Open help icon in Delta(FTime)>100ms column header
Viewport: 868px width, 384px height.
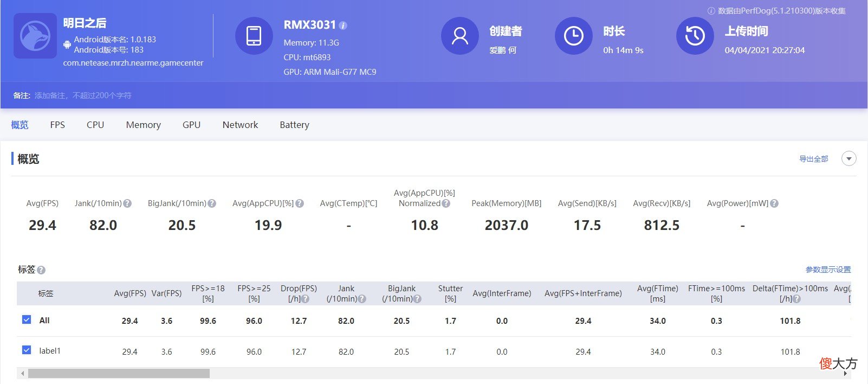(796, 299)
